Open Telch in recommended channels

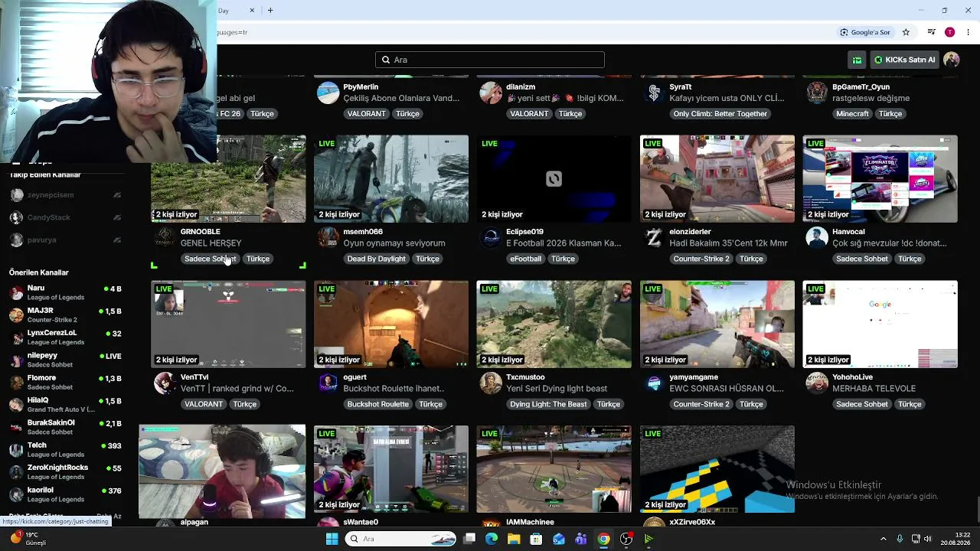coord(65,449)
